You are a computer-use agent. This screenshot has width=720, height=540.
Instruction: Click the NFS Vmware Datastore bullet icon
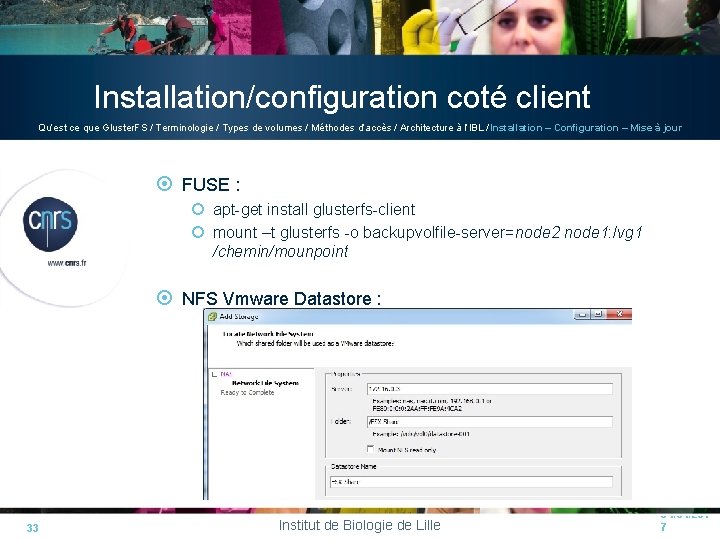(164, 298)
